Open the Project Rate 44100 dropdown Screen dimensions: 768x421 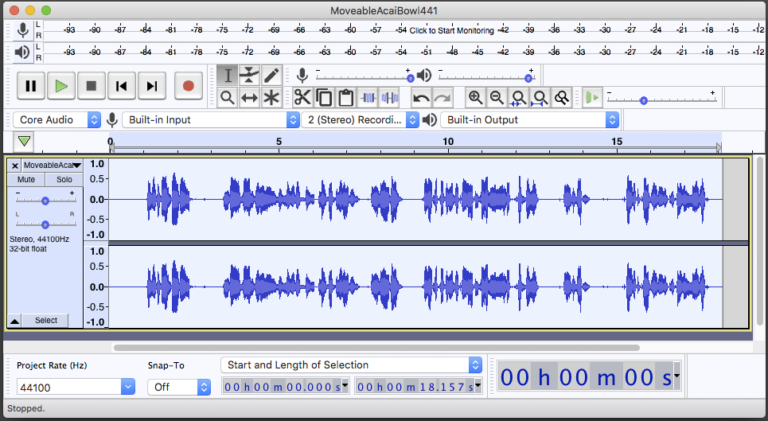point(75,387)
